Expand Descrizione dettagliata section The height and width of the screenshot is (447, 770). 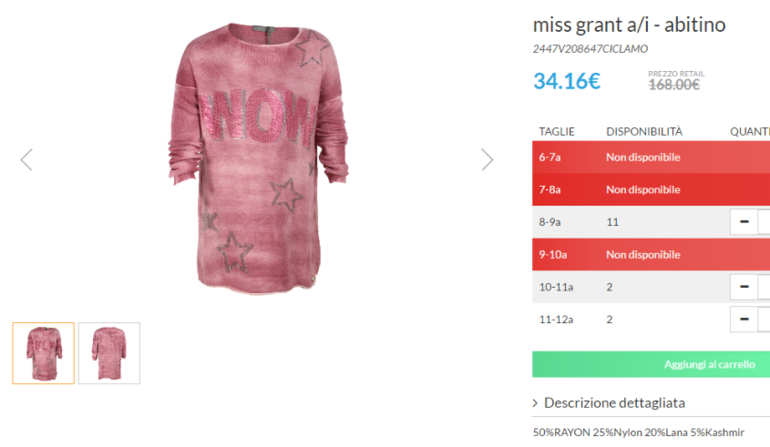(614, 403)
